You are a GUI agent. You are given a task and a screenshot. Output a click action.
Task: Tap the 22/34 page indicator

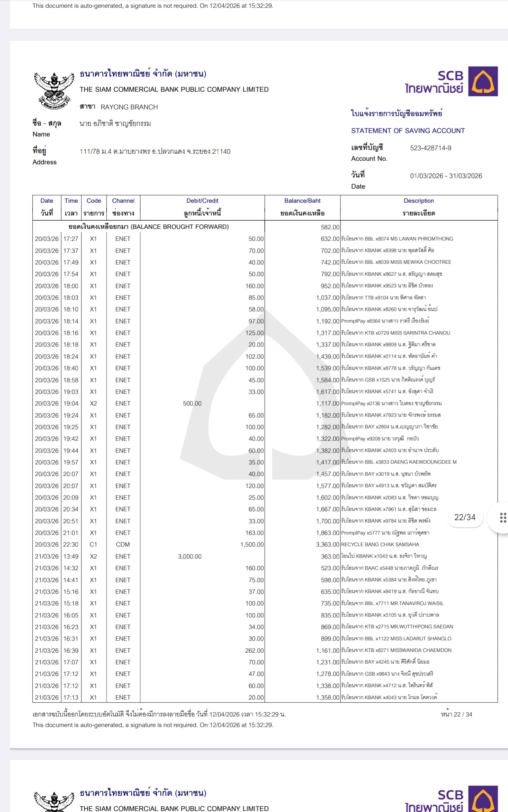click(x=465, y=517)
